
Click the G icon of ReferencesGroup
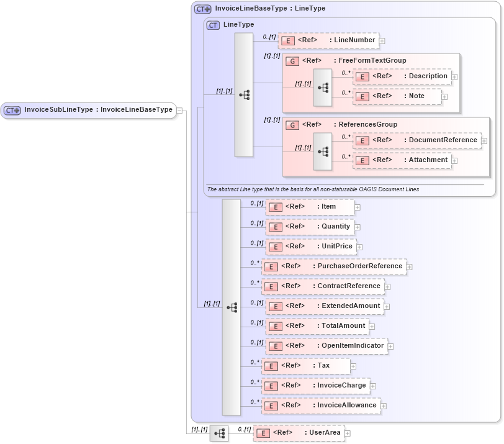(292, 124)
